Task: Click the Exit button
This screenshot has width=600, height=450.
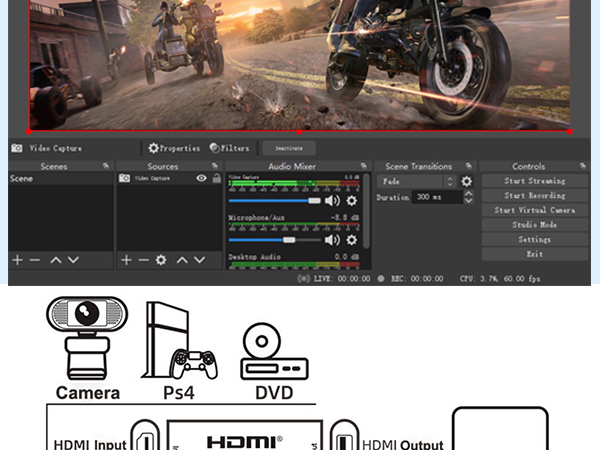Action: coord(535,254)
